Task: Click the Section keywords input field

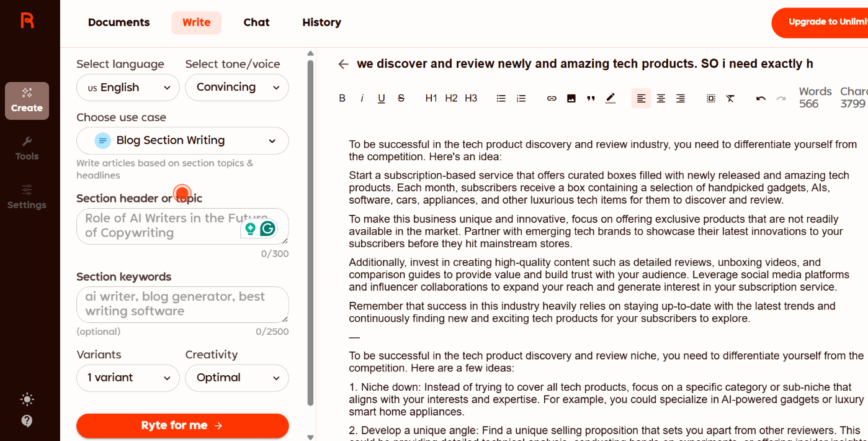Action: tap(182, 304)
